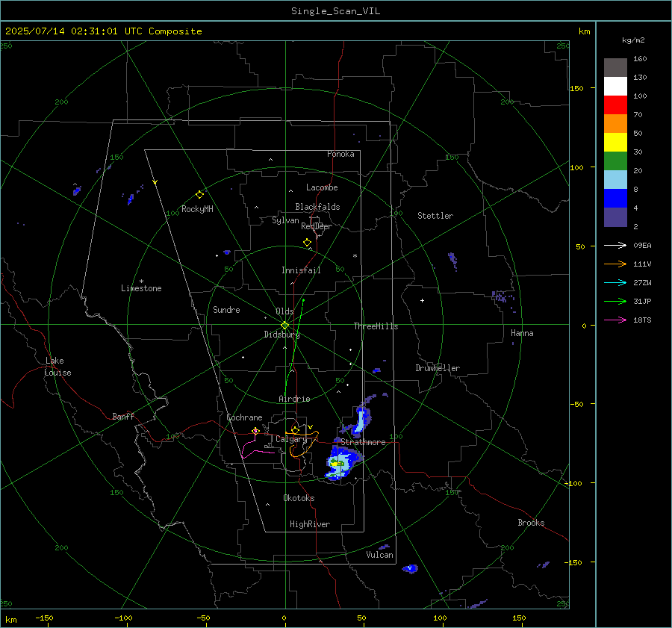This screenshot has height=628, width=672.
Task: Click the HighRiver label
Action: 310,524
